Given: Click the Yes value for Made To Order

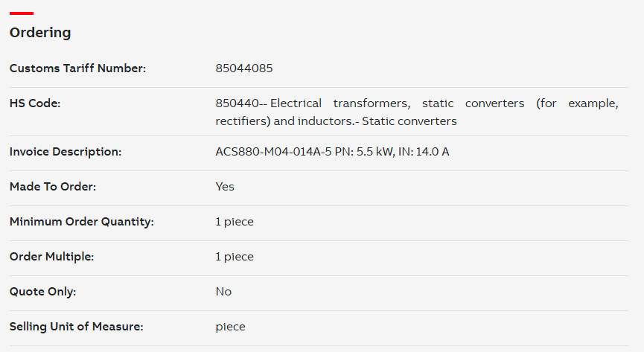Looking at the screenshot, I should tap(225, 187).
